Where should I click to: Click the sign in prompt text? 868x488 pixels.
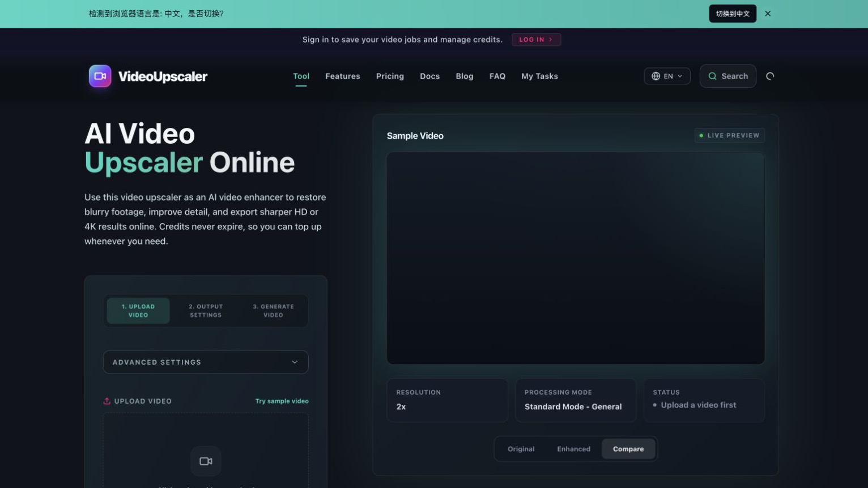pos(402,40)
